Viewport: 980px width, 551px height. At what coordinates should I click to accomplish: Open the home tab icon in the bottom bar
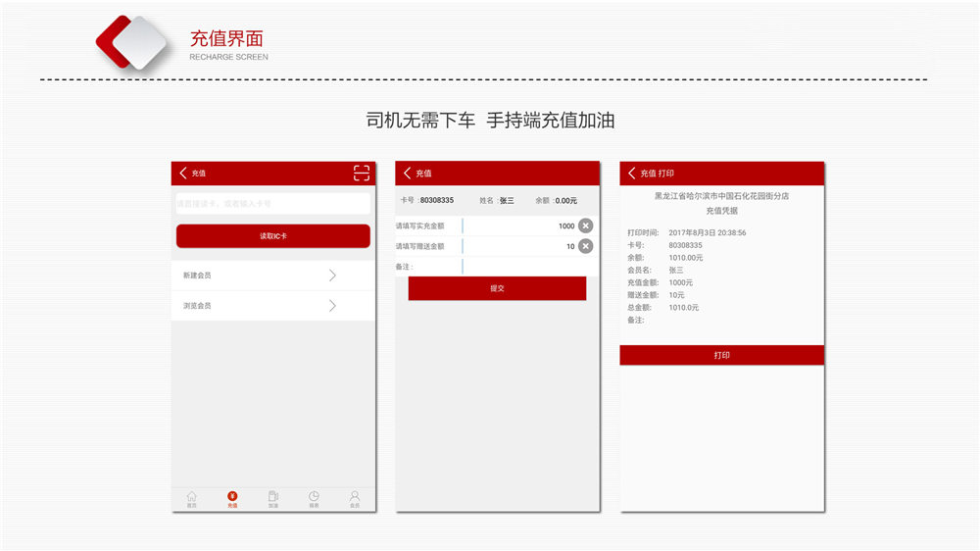coord(192,499)
